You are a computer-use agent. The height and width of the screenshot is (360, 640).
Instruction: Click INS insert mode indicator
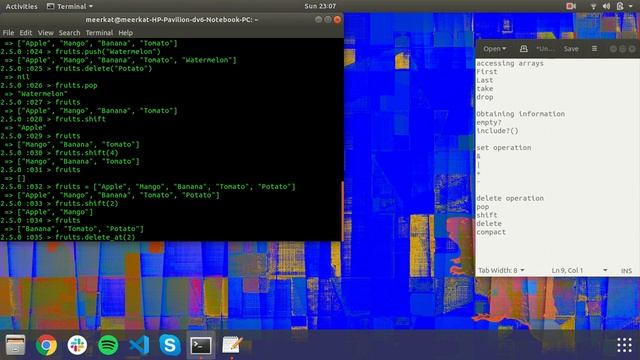(x=626, y=271)
